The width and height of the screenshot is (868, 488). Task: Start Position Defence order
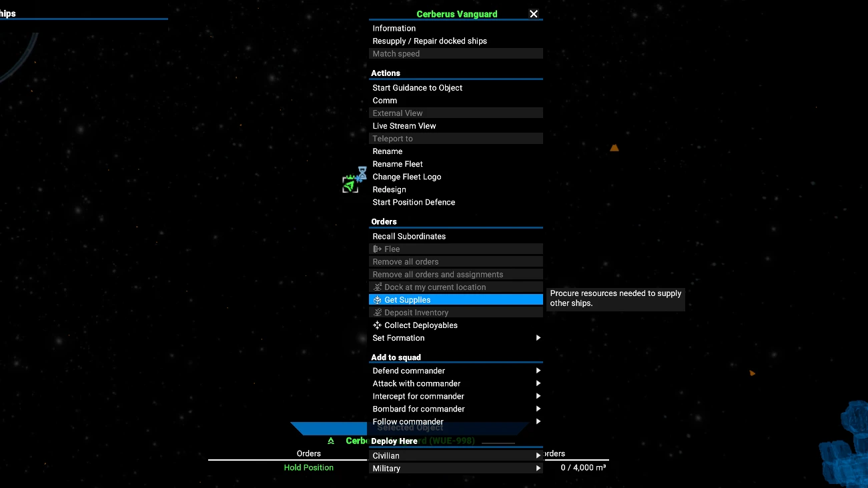[456, 202]
